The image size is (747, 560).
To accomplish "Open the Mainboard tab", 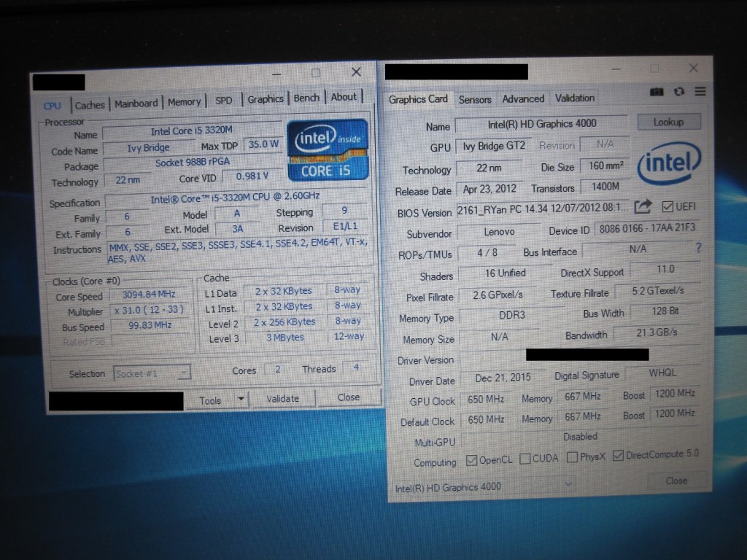I will (x=136, y=104).
